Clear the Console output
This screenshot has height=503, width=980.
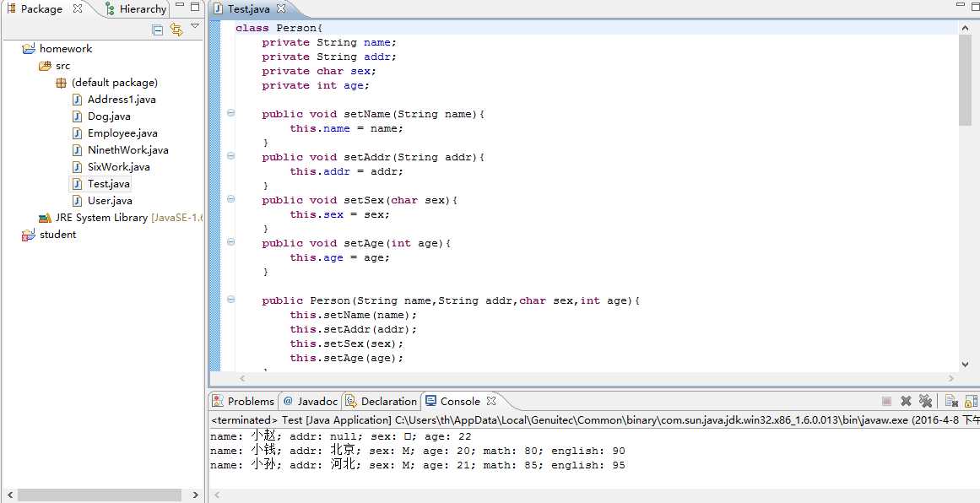pos(952,401)
